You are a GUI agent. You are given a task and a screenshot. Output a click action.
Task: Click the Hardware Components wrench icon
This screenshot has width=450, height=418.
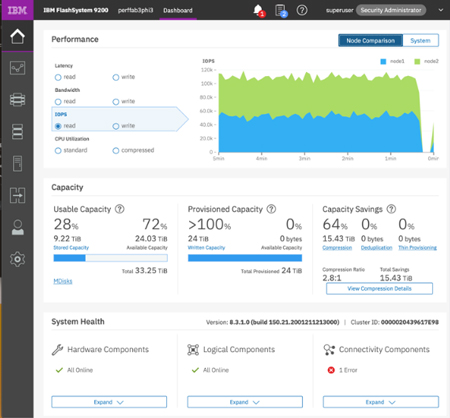click(x=57, y=350)
